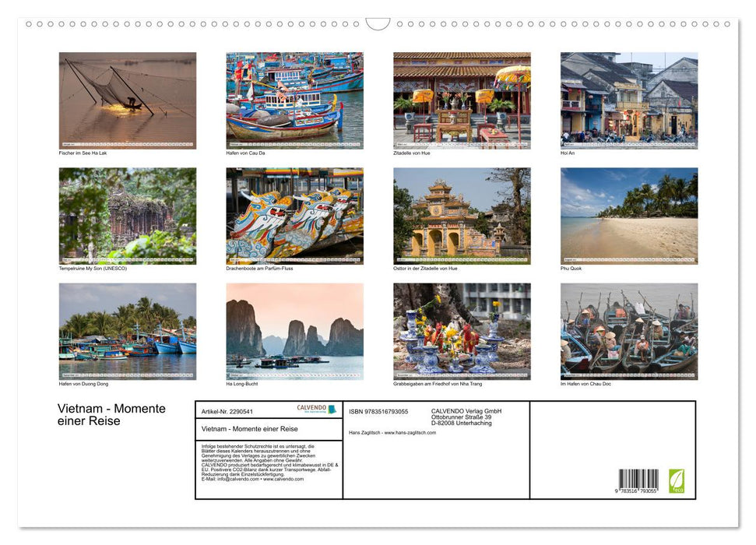The image size is (756, 545).
Task: Click the CALVENDO logo
Action: [x=316, y=409]
